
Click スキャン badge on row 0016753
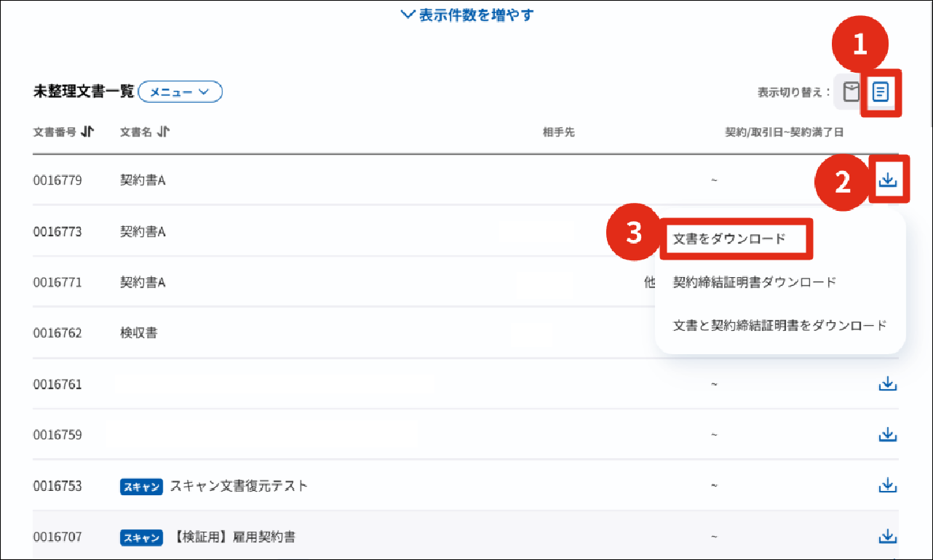(x=140, y=487)
